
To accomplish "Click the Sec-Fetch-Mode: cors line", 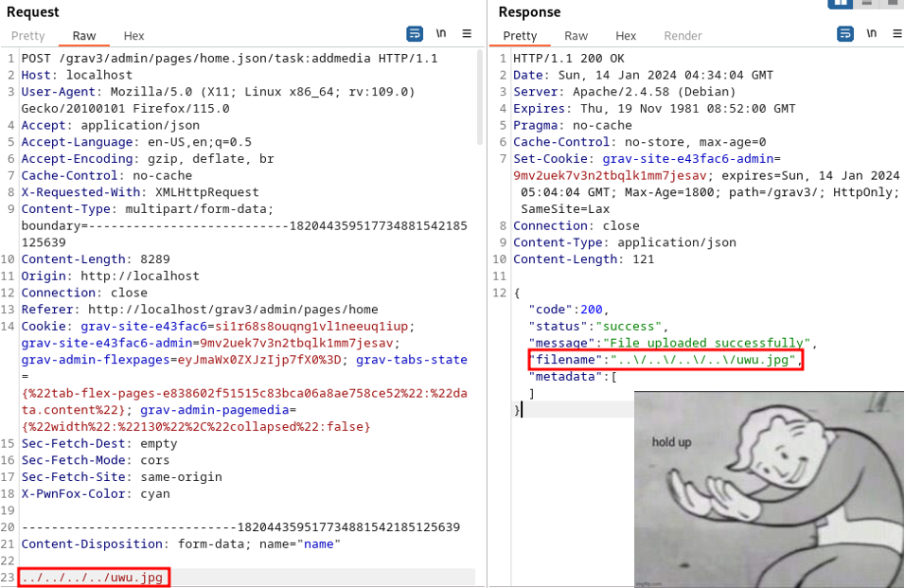I will (x=96, y=460).
